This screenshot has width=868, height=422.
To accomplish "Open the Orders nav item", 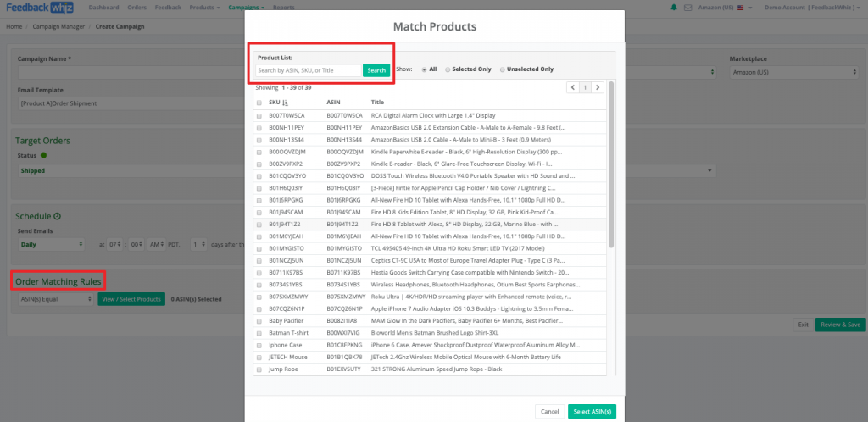I will [136, 8].
